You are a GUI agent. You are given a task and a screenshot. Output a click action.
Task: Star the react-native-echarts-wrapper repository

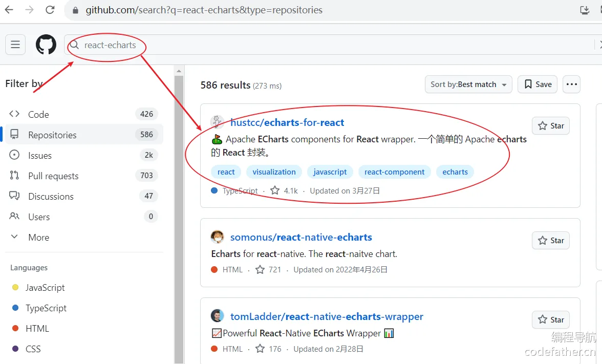click(551, 319)
